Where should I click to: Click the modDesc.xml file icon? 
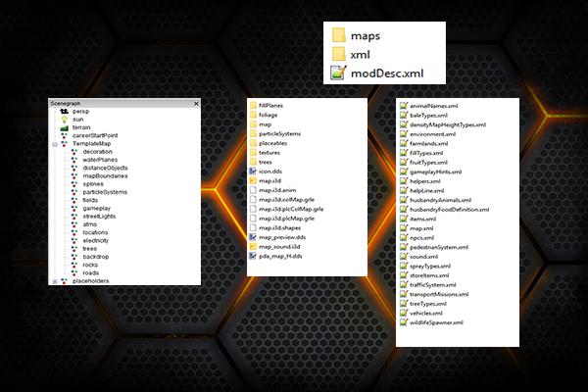point(338,71)
